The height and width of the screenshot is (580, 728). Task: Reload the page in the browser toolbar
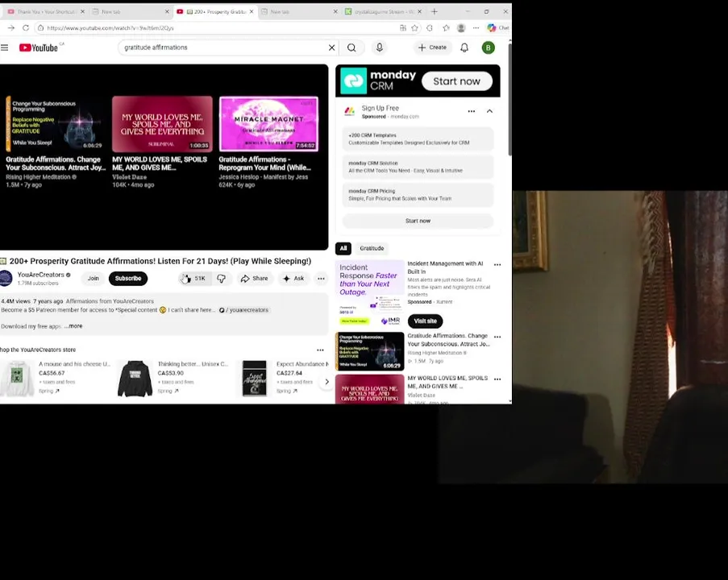(x=26, y=28)
